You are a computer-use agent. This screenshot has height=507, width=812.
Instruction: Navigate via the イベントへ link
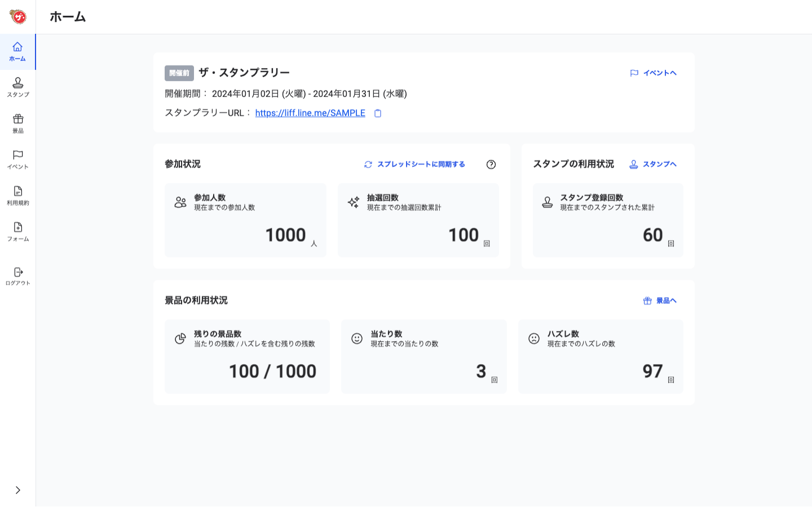660,72
